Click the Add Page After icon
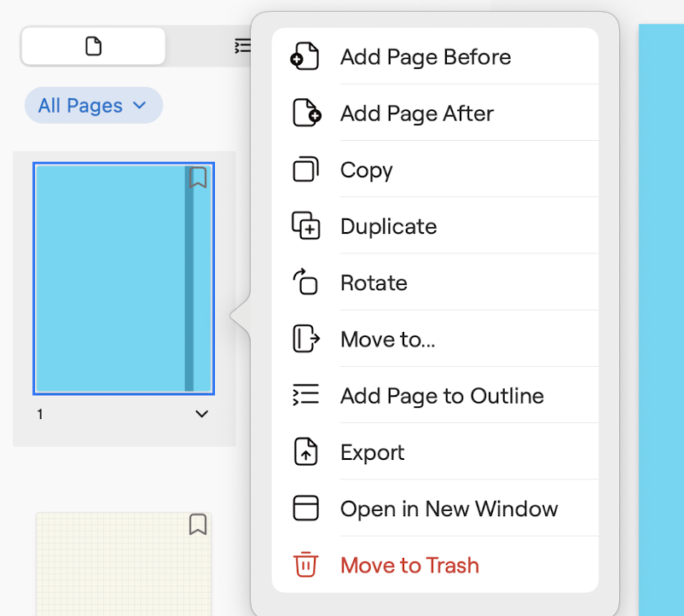 305,113
